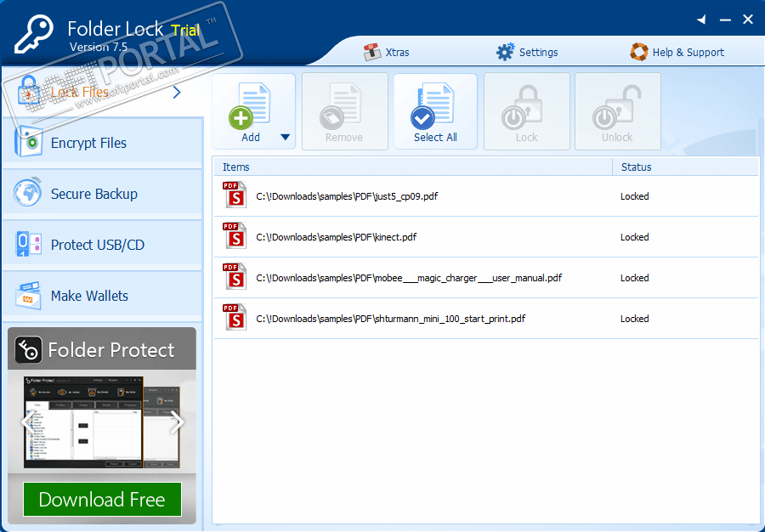The image size is (765, 532).
Task: Sort by the Status column header
Action: point(685,167)
